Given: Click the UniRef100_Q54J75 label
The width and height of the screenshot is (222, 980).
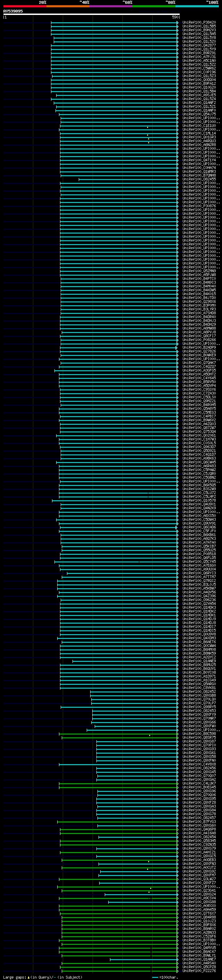Looking at the screenshot, I should (199, 114).
